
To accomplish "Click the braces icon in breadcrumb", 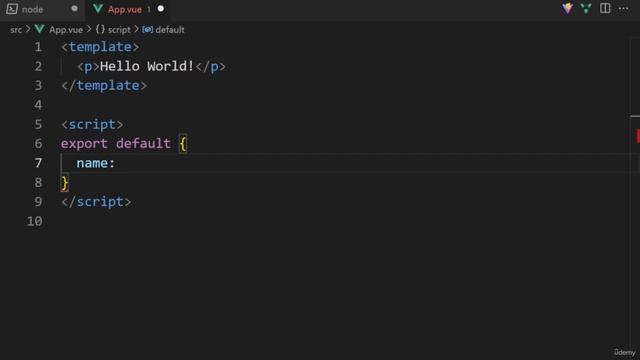I will click(x=100, y=29).
